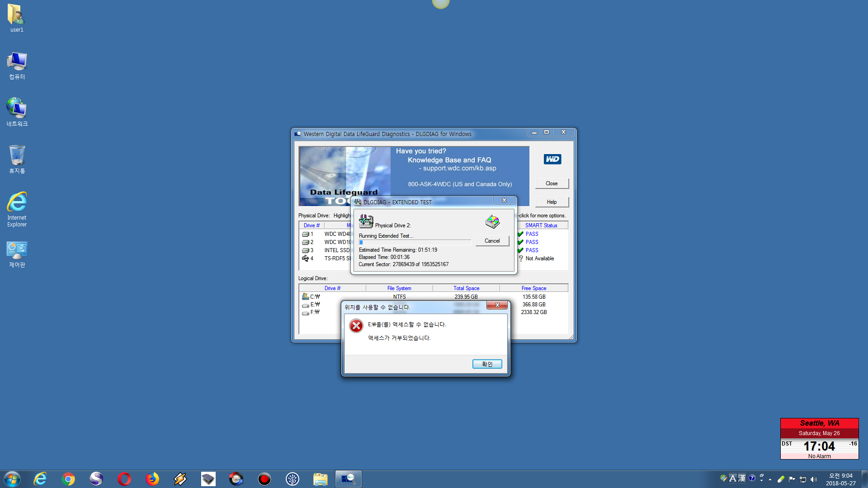Select logical drive E: icon
Image resolution: width=868 pixels, height=488 pixels.
(x=305, y=305)
